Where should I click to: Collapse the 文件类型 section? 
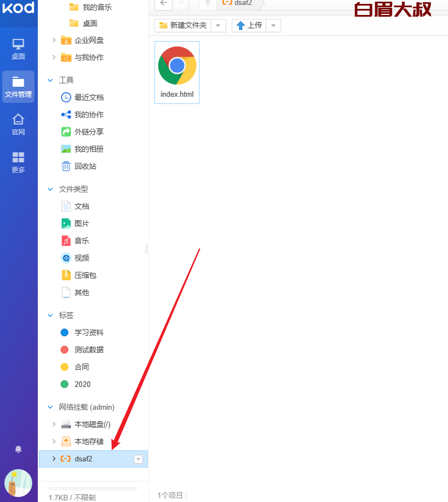tap(50, 190)
